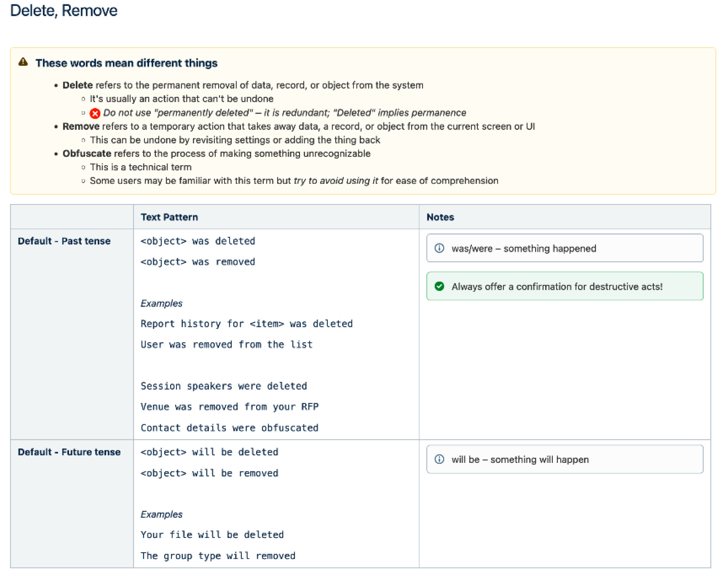Click the Notes column header
The width and height of the screenshot is (728, 575).
pos(440,217)
